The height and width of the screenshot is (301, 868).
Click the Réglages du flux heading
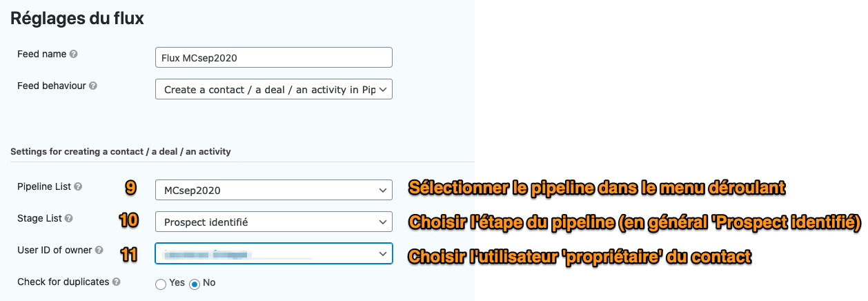pyautogui.click(x=77, y=19)
